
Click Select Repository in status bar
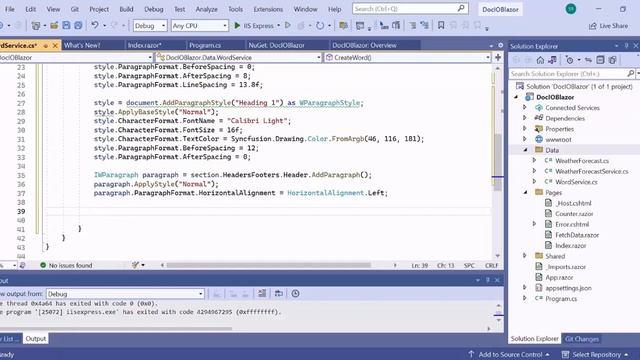click(x=596, y=354)
